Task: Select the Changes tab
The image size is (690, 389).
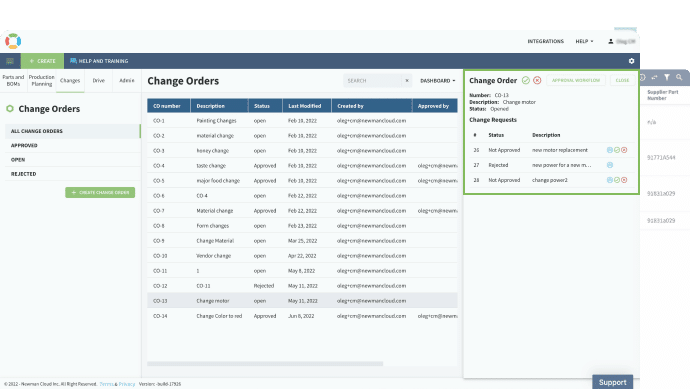Action: click(x=70, y=81)
